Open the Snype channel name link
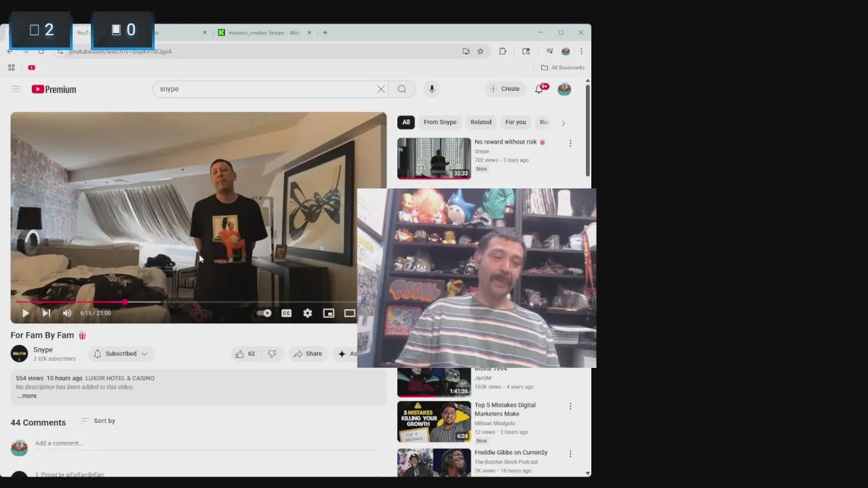Screen dimensions: 868x488 pos(43,350)
